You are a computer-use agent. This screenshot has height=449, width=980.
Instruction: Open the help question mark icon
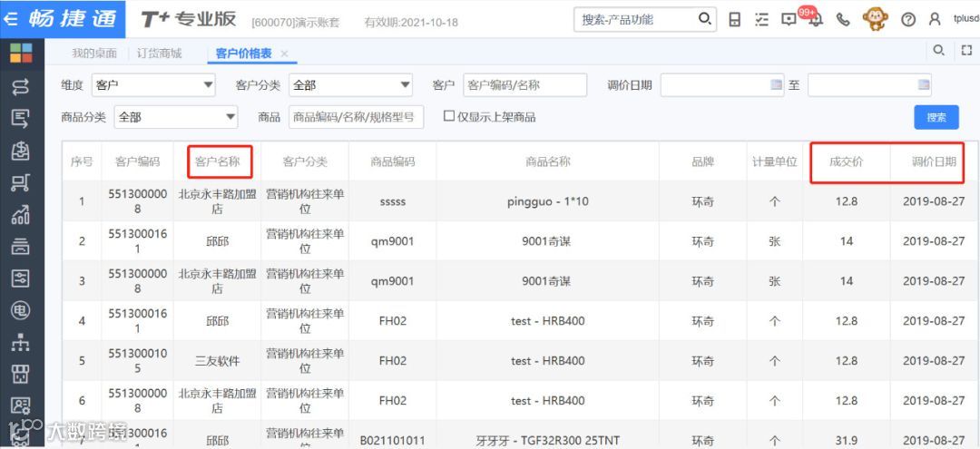pyautogui.click(x=908, y=20)
